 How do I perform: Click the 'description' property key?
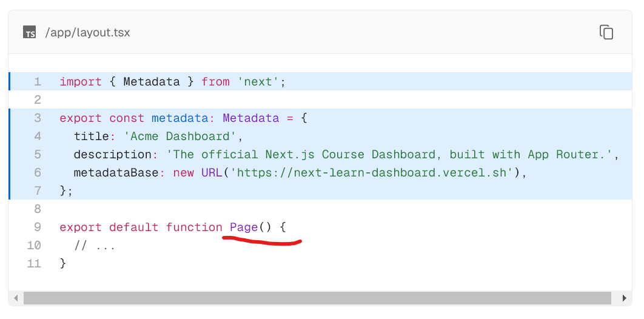click(113, 155)
